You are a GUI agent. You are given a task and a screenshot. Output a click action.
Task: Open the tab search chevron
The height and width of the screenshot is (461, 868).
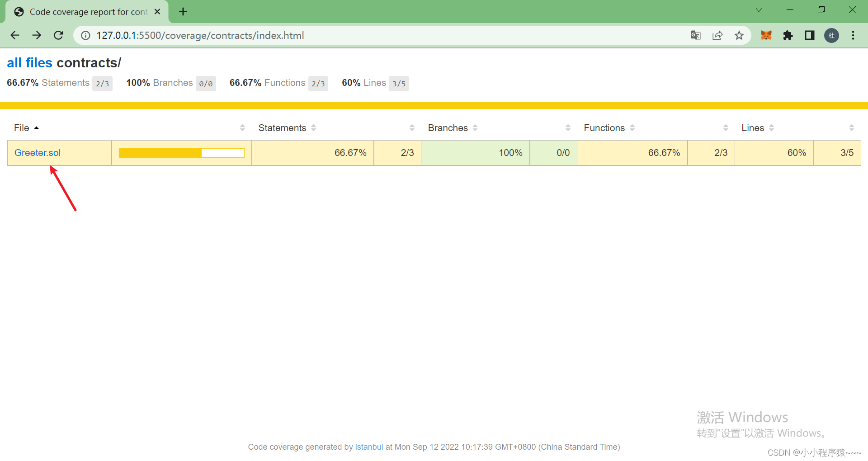point(759,10)
